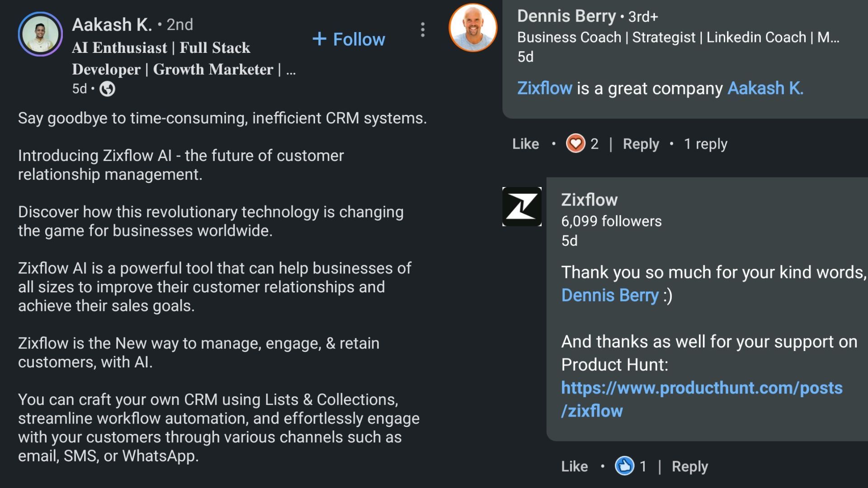Open the Zixflow mention in Dennis's comment

544,88
